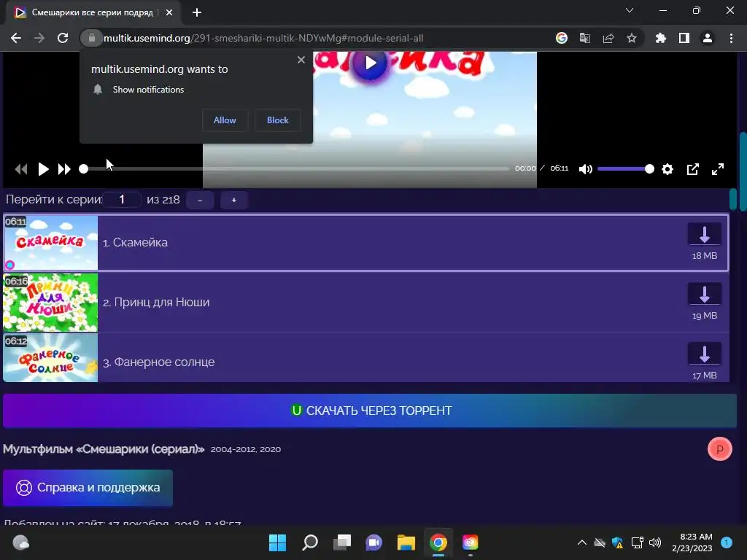Expand the tab search chevron
This screenshot has width=747, height=560.
click(630, 10)
